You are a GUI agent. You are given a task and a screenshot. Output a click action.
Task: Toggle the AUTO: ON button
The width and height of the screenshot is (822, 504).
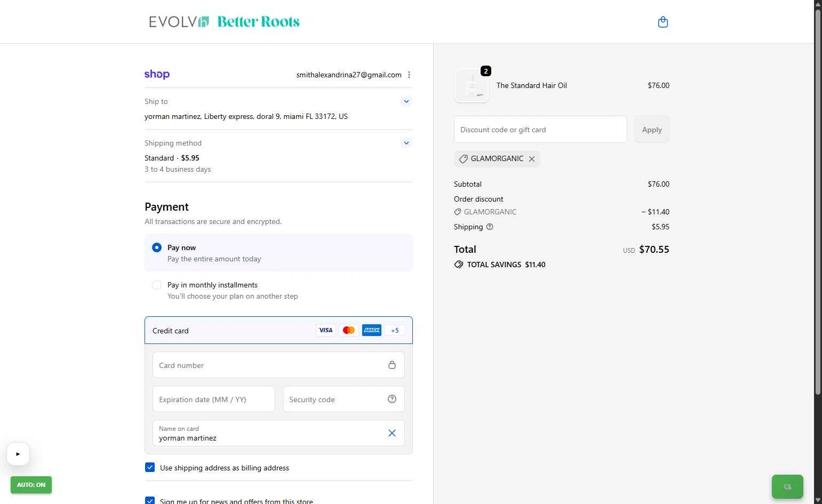click(x=31, y=485)
